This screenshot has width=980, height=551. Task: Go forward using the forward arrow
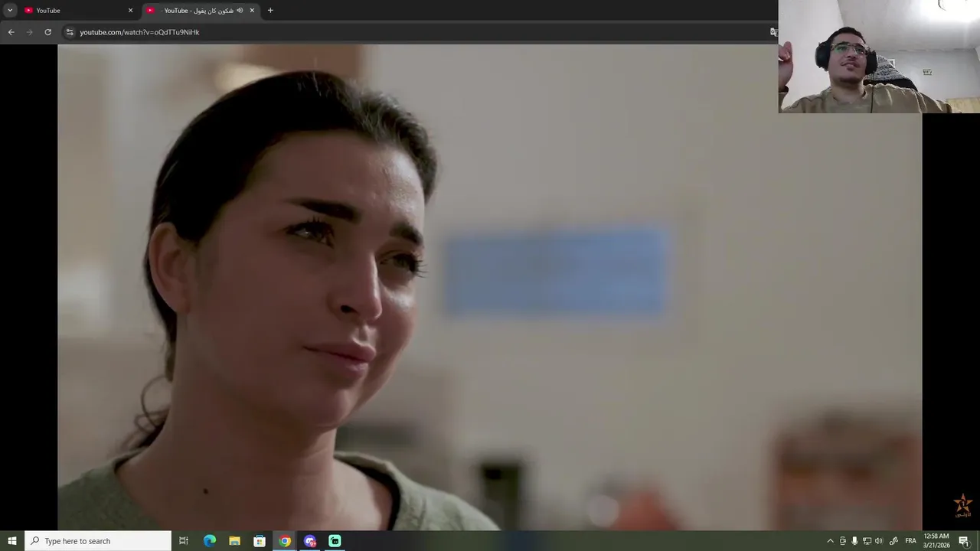30,32
